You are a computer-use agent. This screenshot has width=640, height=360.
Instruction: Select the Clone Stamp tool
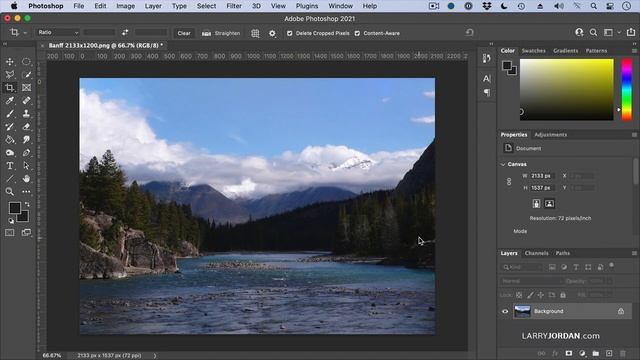coord(26,113)
